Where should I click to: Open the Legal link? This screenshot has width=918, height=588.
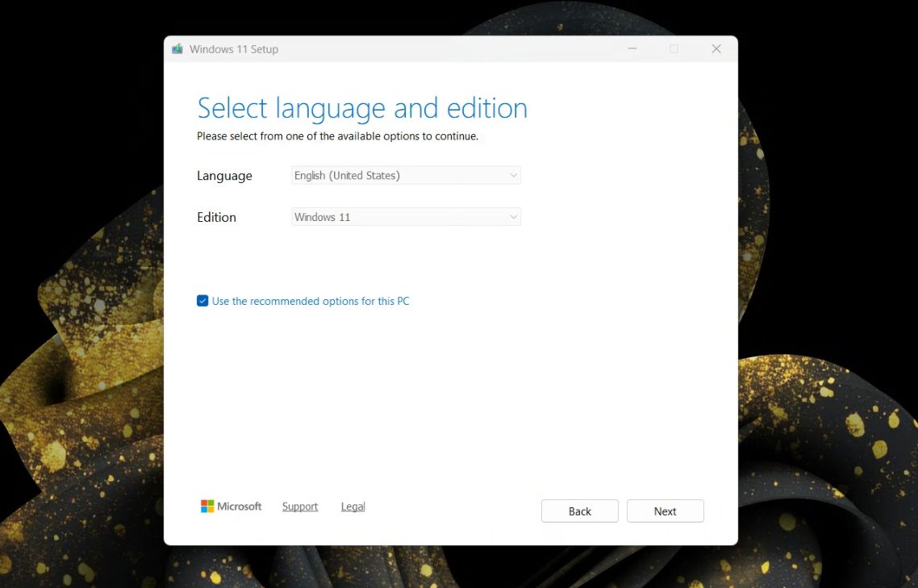coord(353,507)
